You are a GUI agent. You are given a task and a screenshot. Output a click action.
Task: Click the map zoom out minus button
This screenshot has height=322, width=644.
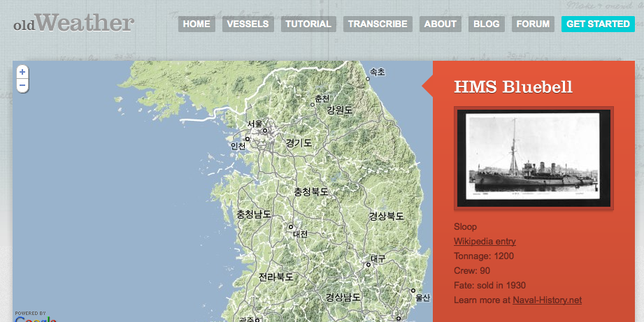click(22, 85)
